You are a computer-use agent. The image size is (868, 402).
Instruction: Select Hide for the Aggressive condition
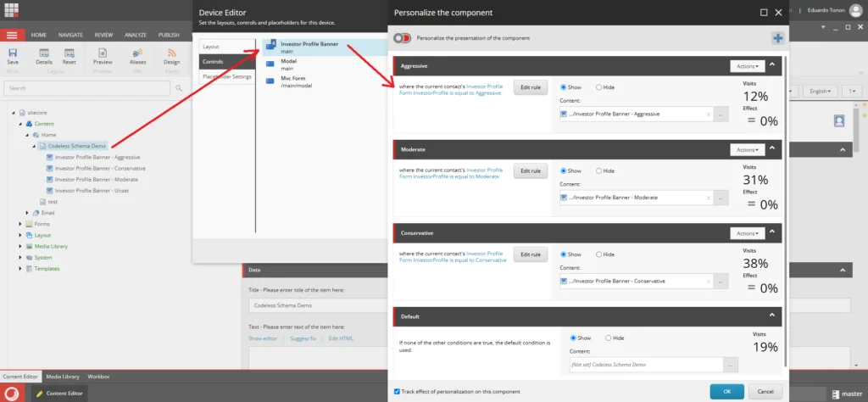coord(599,87)
